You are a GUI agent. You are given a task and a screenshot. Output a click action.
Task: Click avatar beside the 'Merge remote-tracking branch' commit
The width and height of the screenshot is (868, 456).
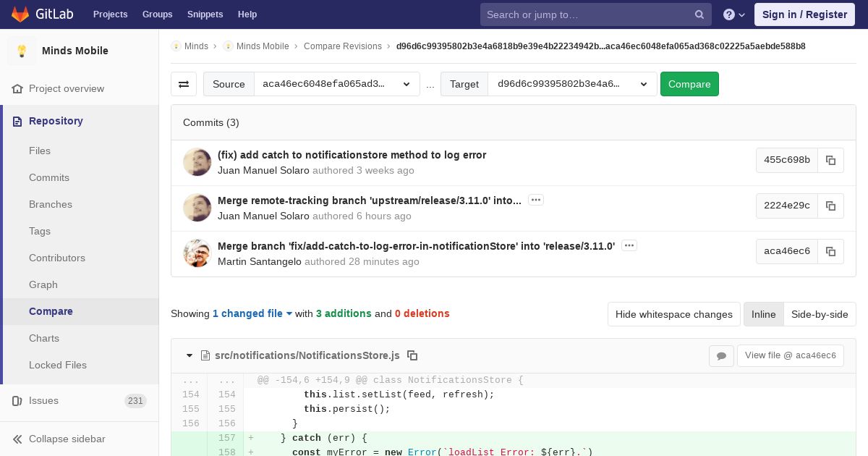[197, 208]
